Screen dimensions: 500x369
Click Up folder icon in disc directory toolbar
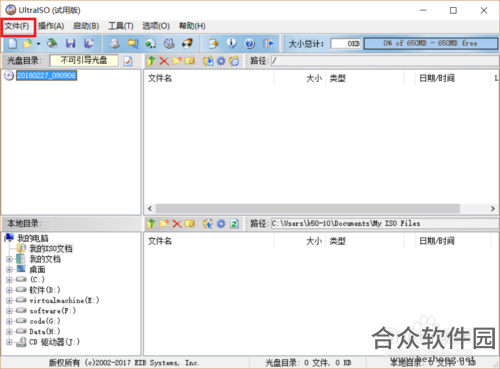coord(151,61)
